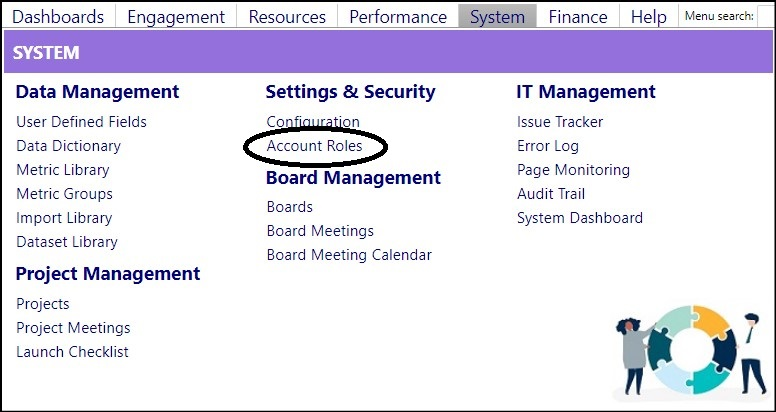Select the Resources menu tab
This screenshot has width=776, height=412.
287,17
